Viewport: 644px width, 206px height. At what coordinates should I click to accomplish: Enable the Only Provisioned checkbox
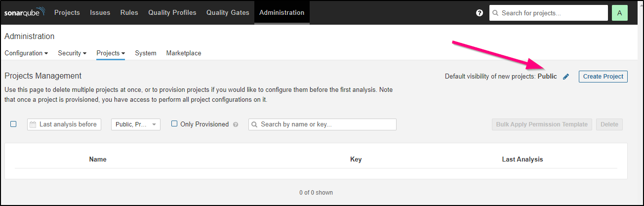174,124
